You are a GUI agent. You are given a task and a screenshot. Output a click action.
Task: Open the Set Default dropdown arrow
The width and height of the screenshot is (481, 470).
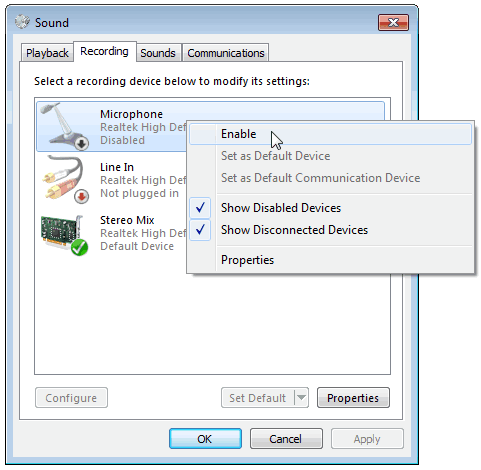tap(301, 398)
